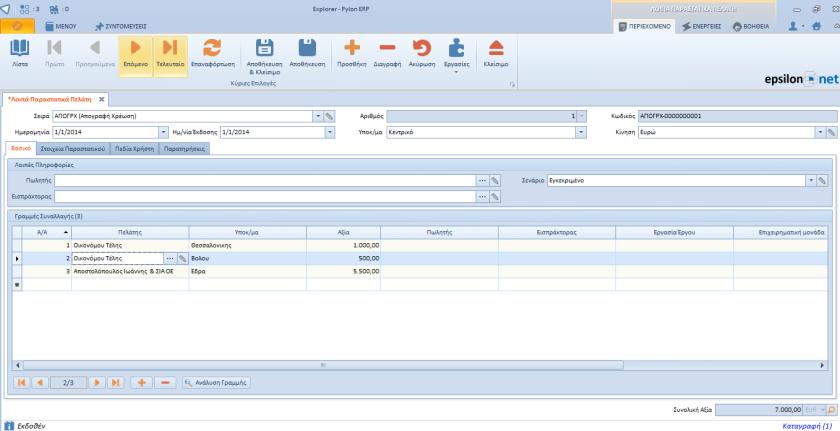Image resolution: width=840 pixels, height=431 pixels.
Task: Open lookup ellipsis in row 2 Πελάτης cell
Action: (170, 259)
